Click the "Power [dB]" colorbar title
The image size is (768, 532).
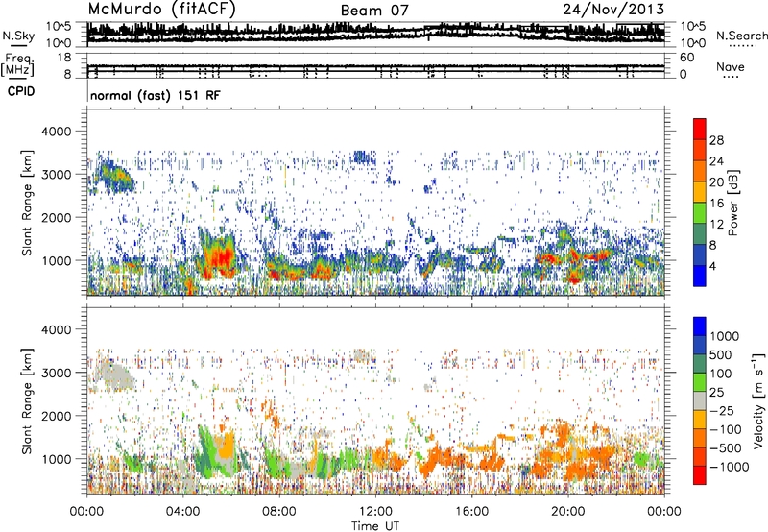[733, 203]
